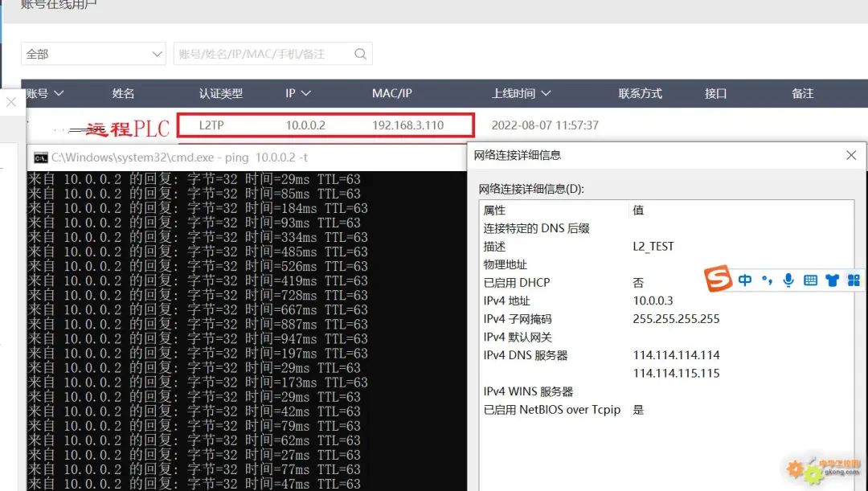This screenshot has height=491, width=868.
Task: Open the IP column dropdown arrow
Action: click(x=308, y=93)
